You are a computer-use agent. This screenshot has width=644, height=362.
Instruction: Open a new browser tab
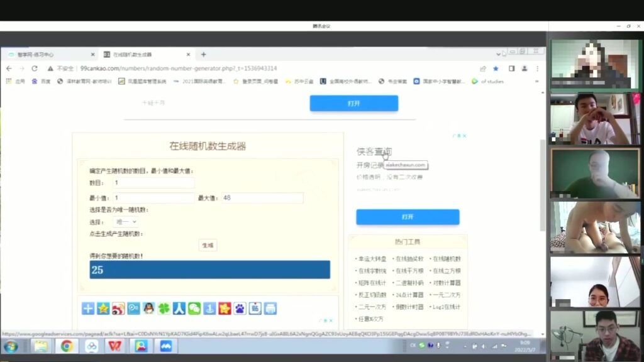(x=203, y=55)
